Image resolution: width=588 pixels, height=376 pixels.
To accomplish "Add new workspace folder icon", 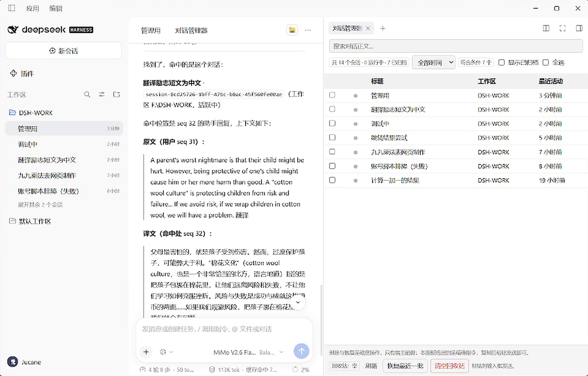I will tap(116, 94).
